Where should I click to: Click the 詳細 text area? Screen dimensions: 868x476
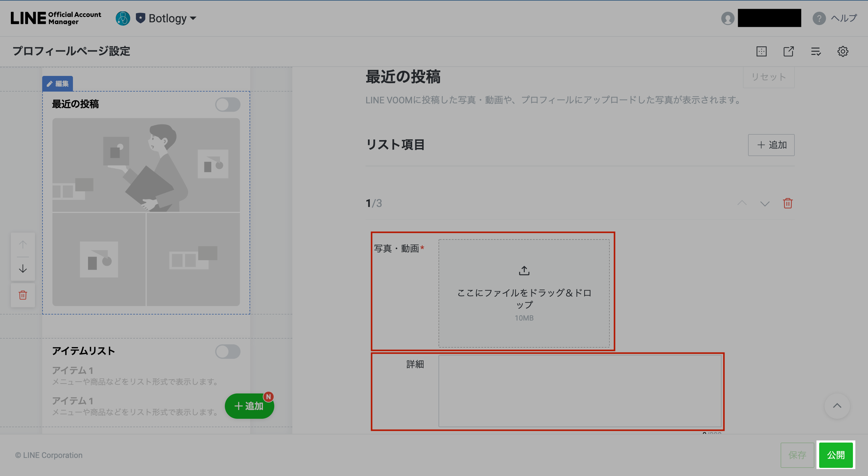[580, 391]
